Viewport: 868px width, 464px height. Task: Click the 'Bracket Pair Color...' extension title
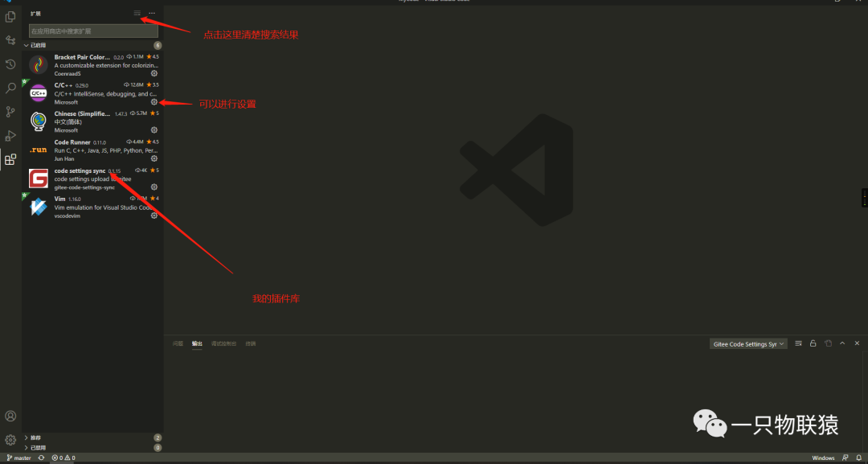[82, 57]
